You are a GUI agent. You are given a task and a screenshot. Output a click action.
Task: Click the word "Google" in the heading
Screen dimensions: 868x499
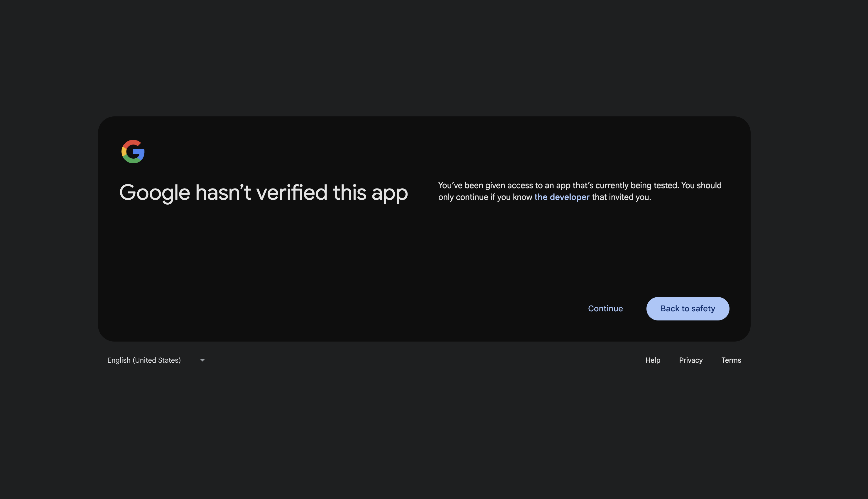coord(154,193)
